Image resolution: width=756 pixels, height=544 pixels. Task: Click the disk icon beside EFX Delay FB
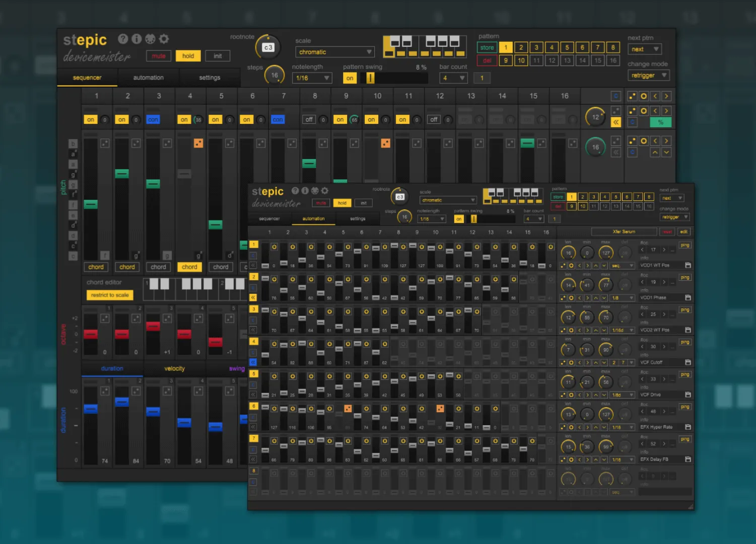point(688,459)
